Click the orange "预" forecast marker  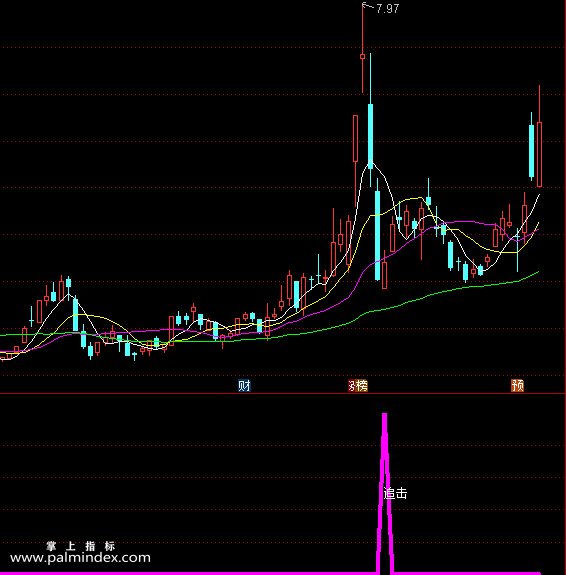click(x=518, y=385)
